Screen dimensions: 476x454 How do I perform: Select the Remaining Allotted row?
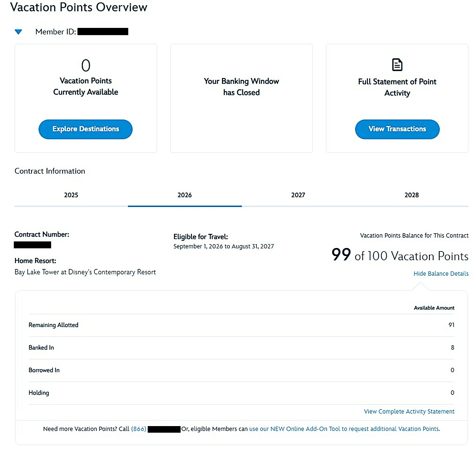[x=241, y=325]
